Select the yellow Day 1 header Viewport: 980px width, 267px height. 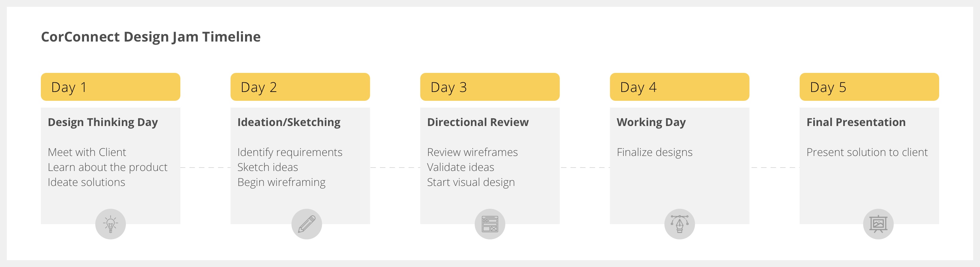click(x=110, y=87)
